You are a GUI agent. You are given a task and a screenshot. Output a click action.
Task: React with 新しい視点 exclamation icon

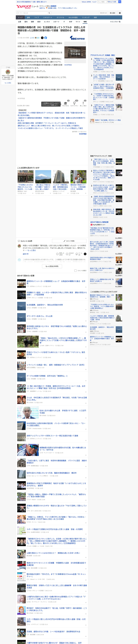[x=83, y=103]
